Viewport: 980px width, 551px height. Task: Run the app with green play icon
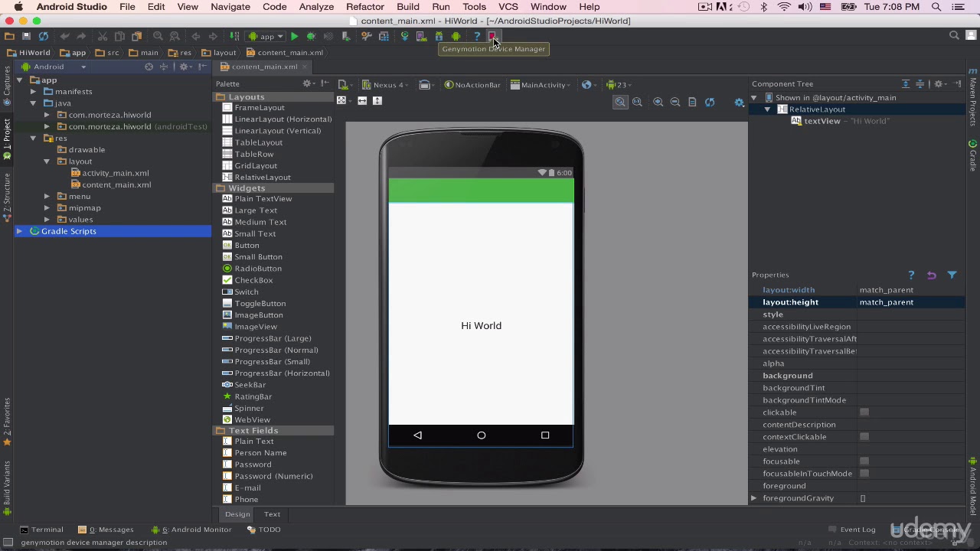tap(294, 36)
